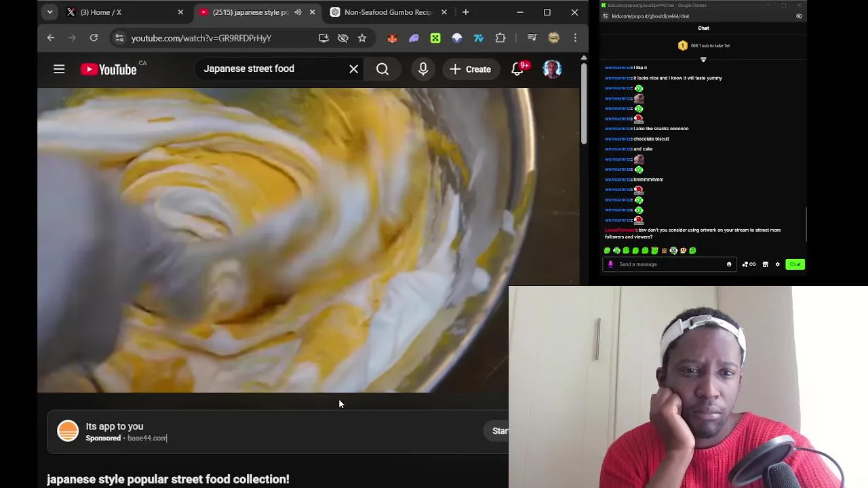Viewport: 868px width, 488px height.
Task: Open the base44.com sponsored link
Action: pyautogui.click(x=147, y=438)
